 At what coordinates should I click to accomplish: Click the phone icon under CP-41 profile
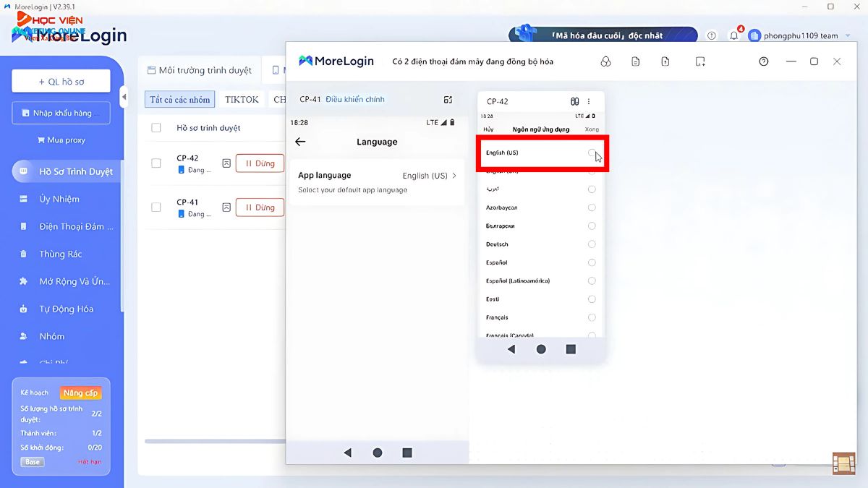click(x=182, y=214)
